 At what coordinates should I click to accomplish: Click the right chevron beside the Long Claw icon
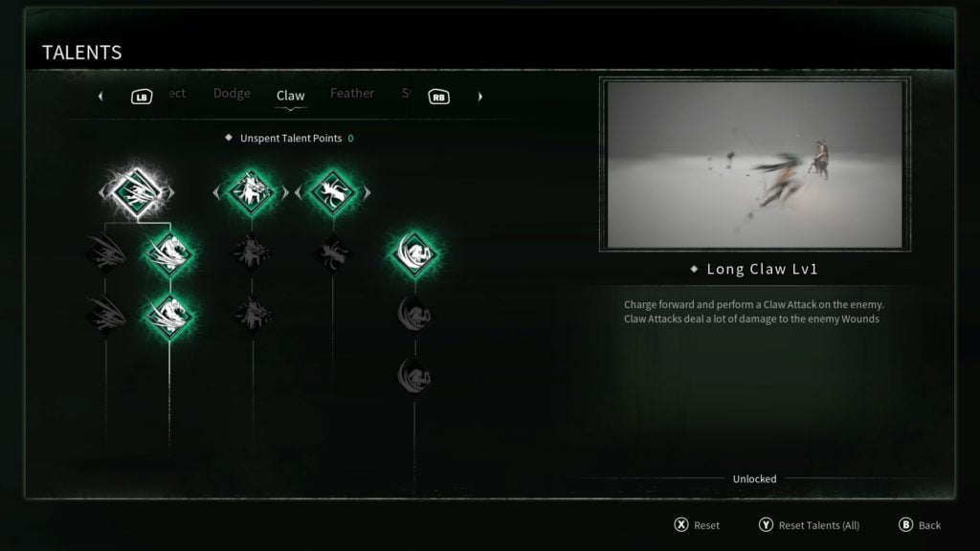pos(170,192)
